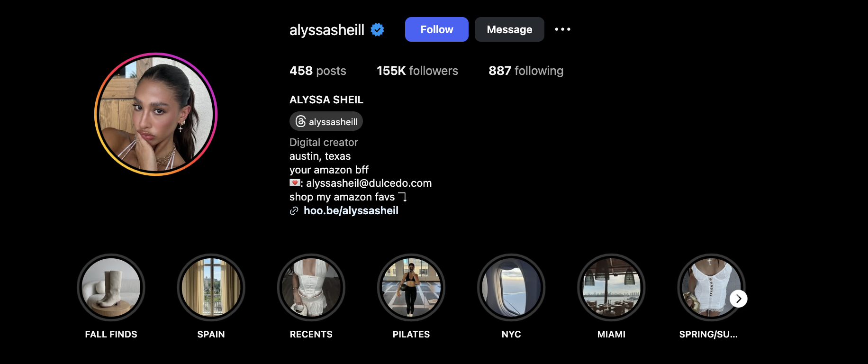Open the SPAIN highlight
The height and width of the screenshot is (364, 868).
coord(211,288)
